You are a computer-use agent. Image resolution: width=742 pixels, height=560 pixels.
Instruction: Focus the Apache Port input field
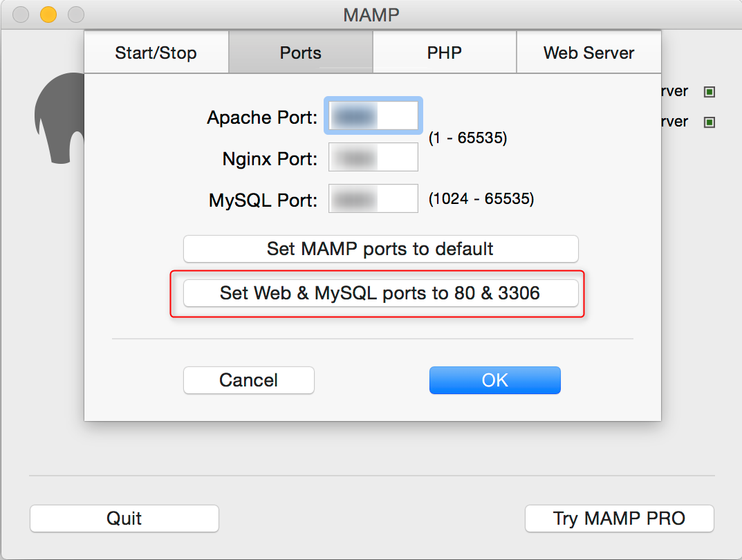[x=373, y=116]
